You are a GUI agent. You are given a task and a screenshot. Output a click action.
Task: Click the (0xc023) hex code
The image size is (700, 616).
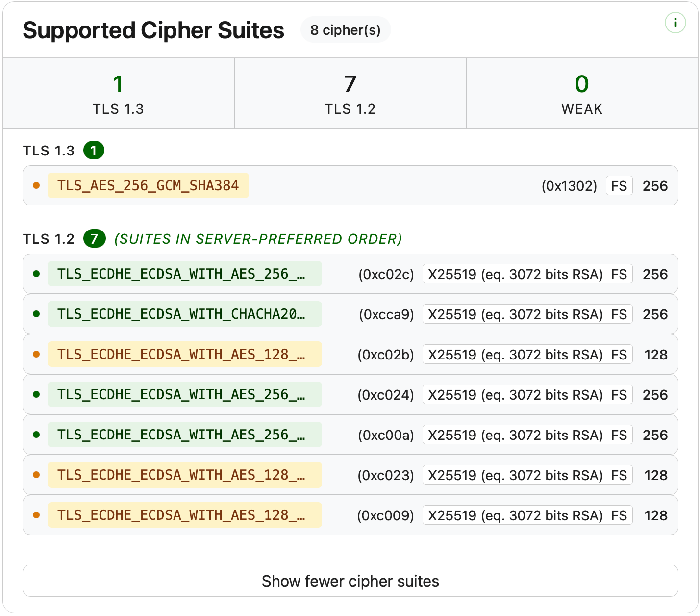click(x=386, y=475)
